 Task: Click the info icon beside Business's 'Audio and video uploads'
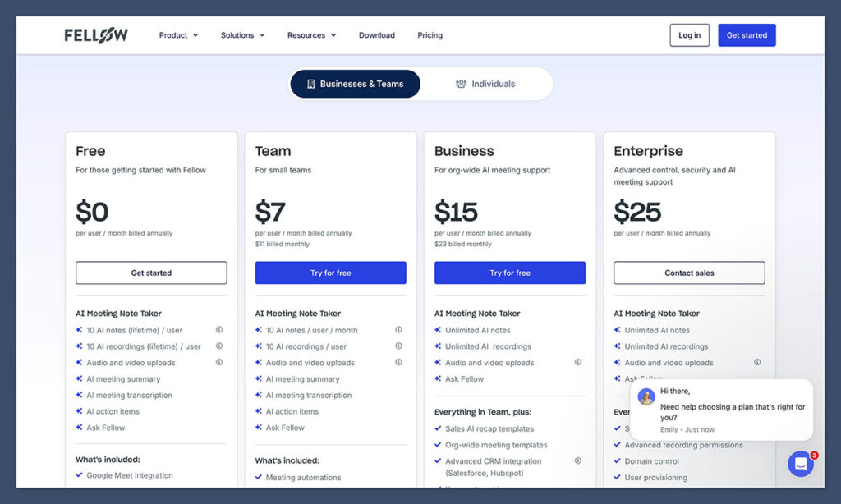coord(578,363)
